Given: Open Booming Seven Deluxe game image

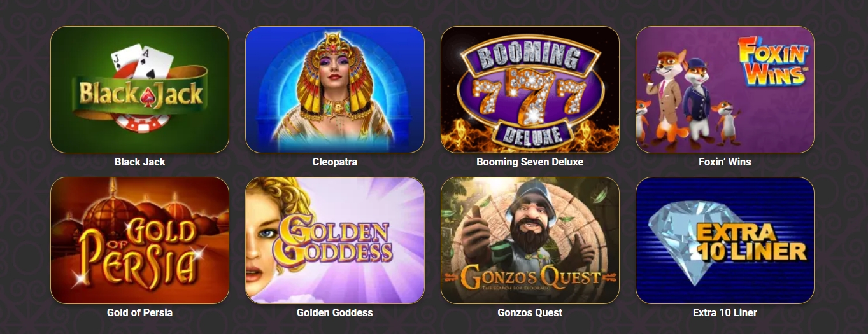Looking at the screenshot, I should (x=530, y=90).
